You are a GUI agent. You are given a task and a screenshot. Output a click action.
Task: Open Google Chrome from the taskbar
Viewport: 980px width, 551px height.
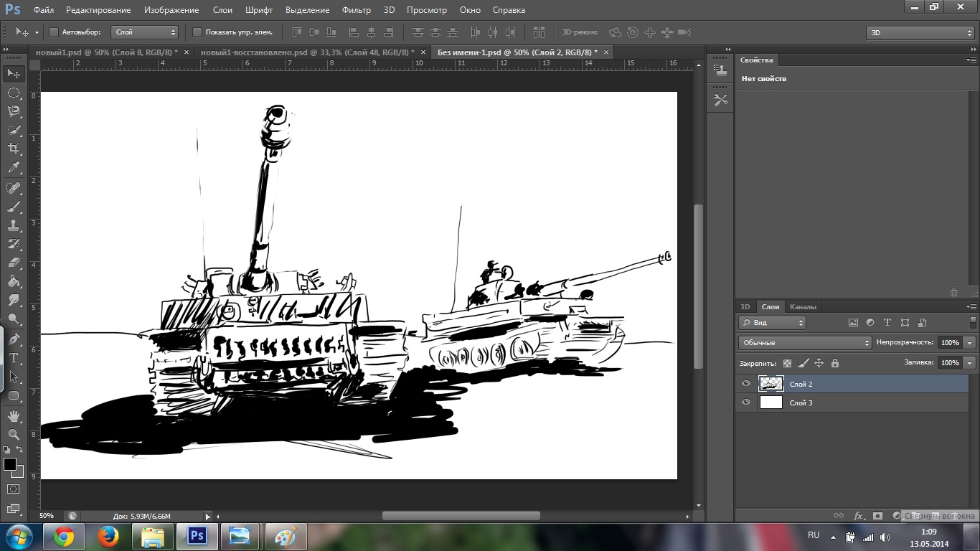[x=64, y=537]
